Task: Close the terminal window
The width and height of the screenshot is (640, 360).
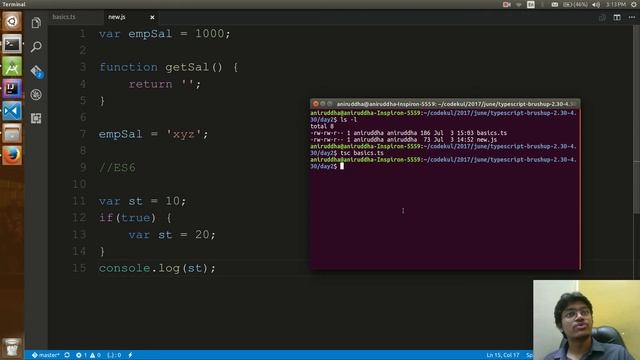Action: tap(316, 104)
